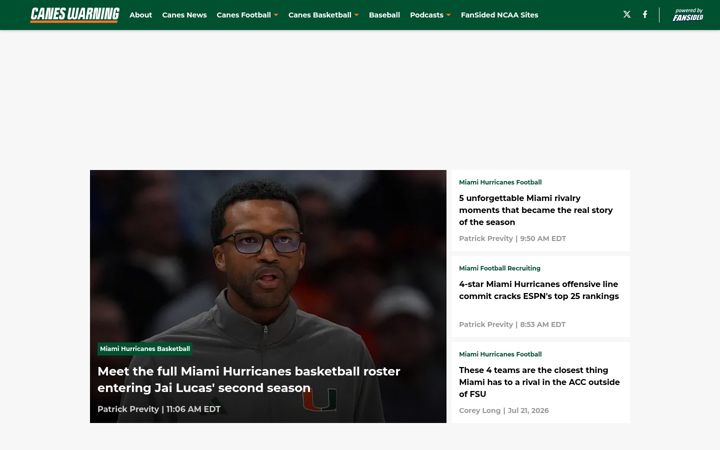The height and width of the screenshot is (450, 720).
Task: Read the Jai Lucas basketball roster headline
Action: click(x=249, y=379)
